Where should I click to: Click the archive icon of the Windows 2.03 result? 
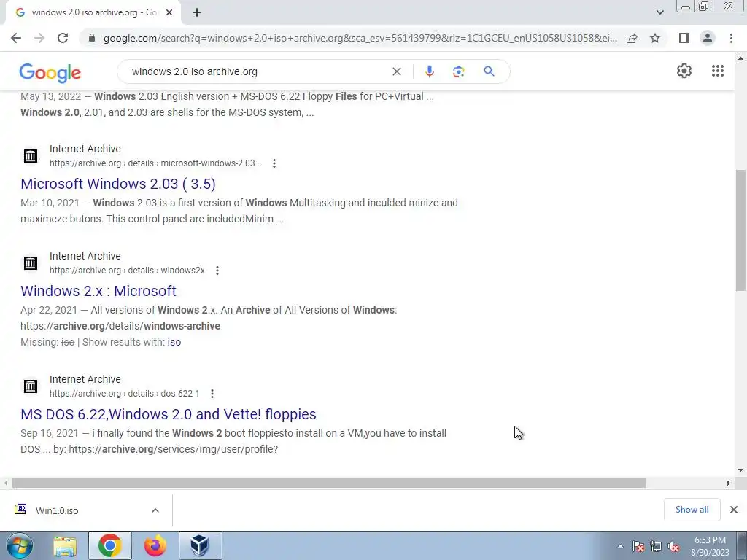click(x=31, y=156)
